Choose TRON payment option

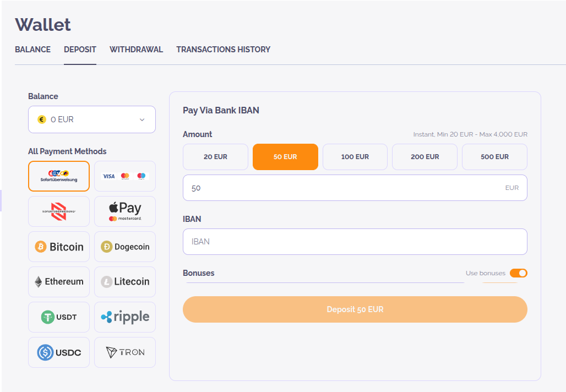(x=125, y=352)
